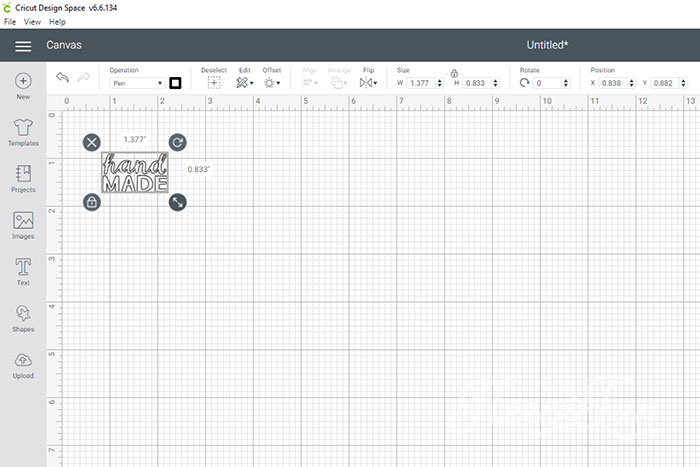
Task: Open the File menu
Action: [10, 22]
